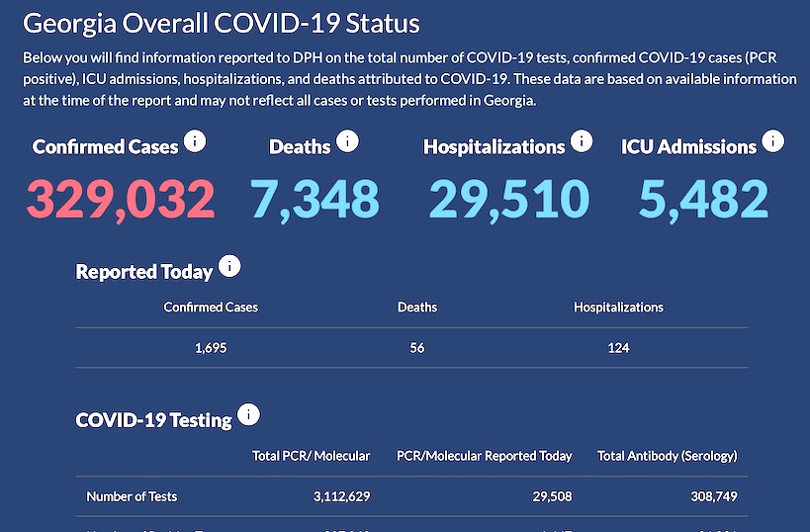Click info icon next to Confirmed Cases
810x532 pixels.
195,141
